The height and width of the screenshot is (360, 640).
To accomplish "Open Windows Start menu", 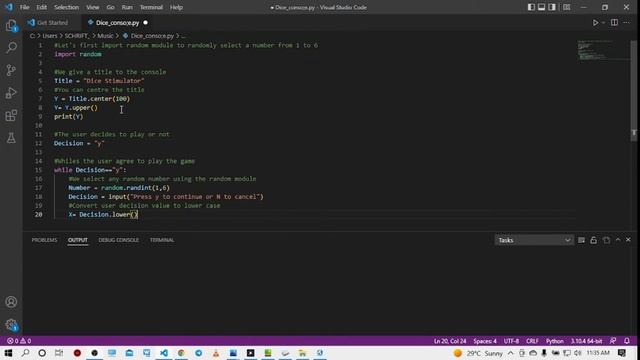I will click(8, 353).
